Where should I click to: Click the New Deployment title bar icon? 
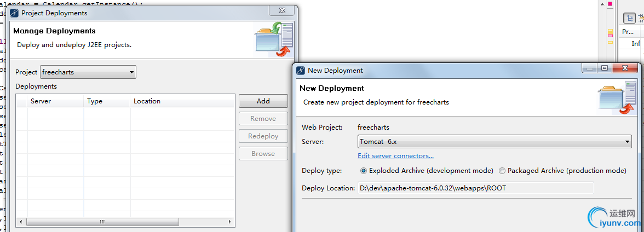point(301,70)
